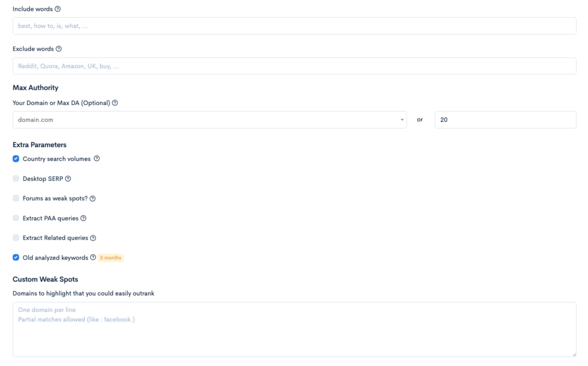This screenshot has width=588, height=366.
Task: Tick Forums as weak spots checkbox
Action: pyautogui.click(x=16, y=198)
